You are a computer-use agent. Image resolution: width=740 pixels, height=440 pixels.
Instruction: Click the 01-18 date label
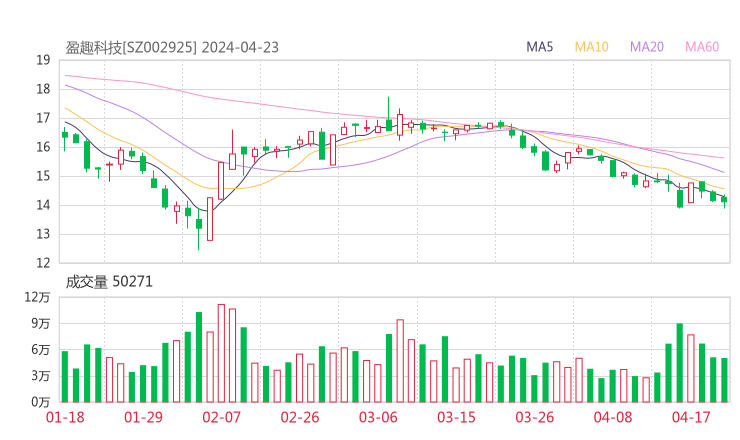tap(65, 417)
